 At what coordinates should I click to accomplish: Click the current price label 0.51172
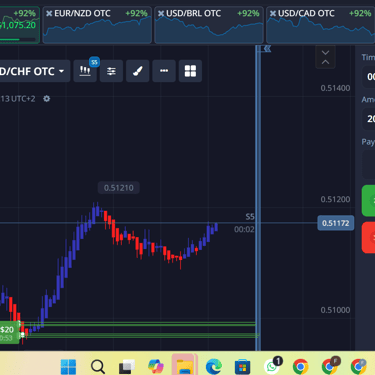click(336, 223)
